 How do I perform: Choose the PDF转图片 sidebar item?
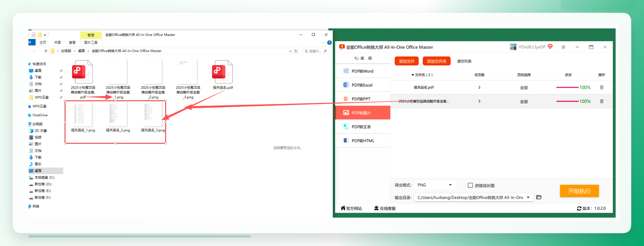pyautogui.click(x=362, y=113)
